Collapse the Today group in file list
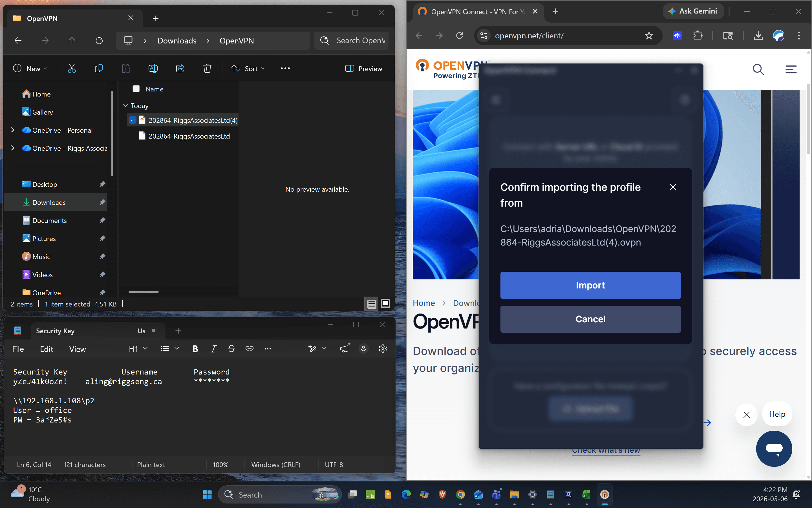 [x=125, y=106]
